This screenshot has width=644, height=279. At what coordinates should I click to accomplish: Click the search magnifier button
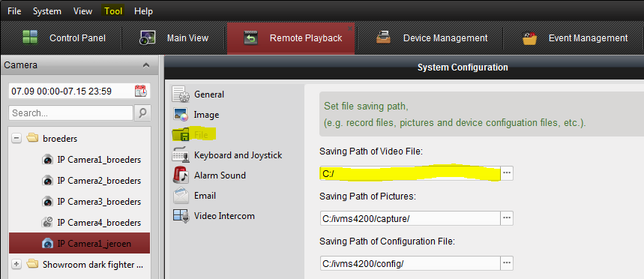click(x=142, y=113)
